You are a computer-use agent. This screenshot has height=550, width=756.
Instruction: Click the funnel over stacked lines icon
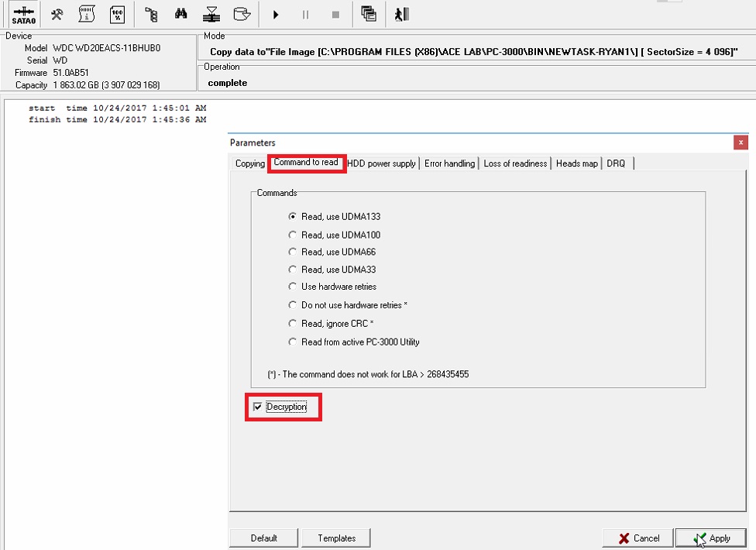[211, 15]
